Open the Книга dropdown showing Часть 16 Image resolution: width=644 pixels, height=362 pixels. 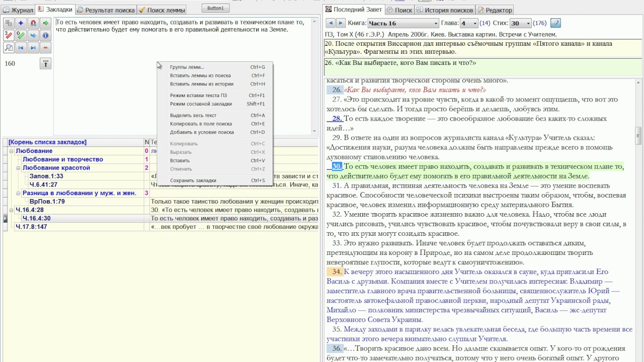coord(404,23)
